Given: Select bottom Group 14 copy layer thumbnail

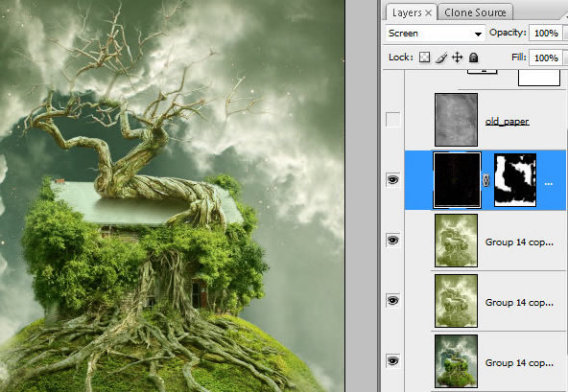Looking at the screenshot, I should point(456,361).
